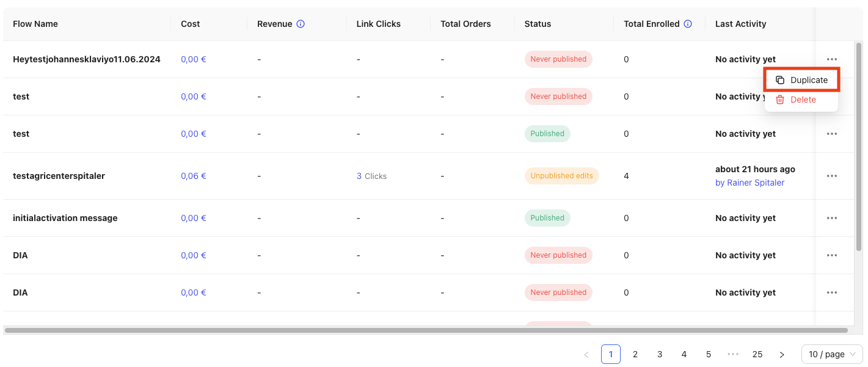Image resolution: width=868 pixels, height=367 pixels.
Task: Open the three-dot menu for testagricenterspitaler row
Action: click(x=831, y=176)
